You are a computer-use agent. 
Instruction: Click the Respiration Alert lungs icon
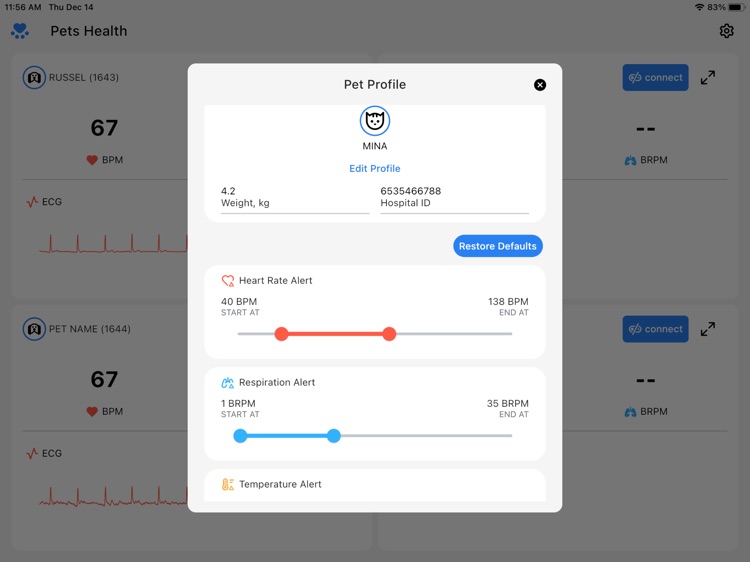click(x=228, y=383)
